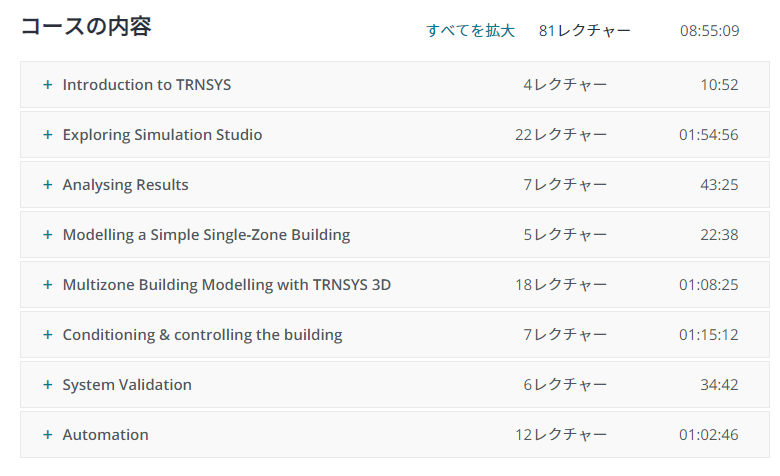The width and height of the screenshot is (780, 476).
Task: Click plus icon next to System Validation
Action: 48,384
